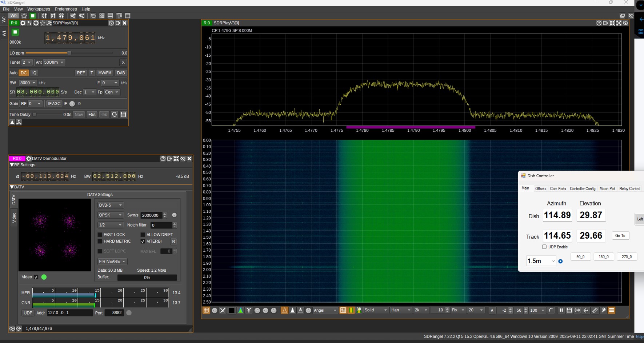
Task: Open the Tuner dropdown
Action: point(27,62)
